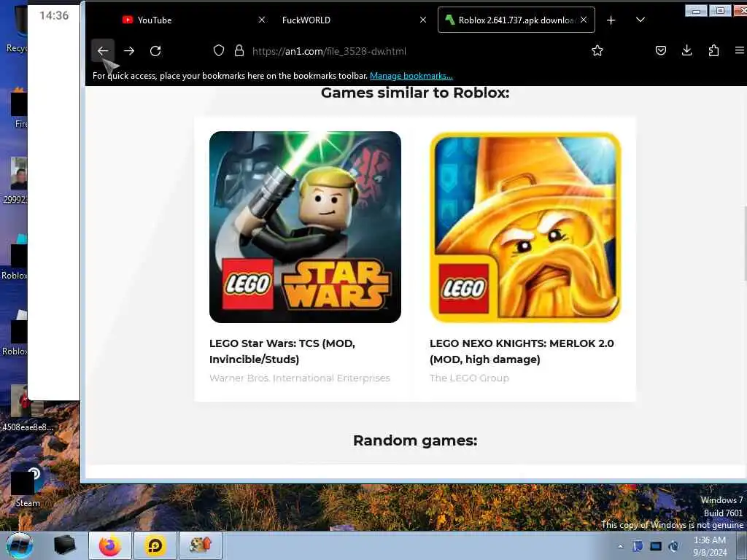Go forward with the browser forward arrow
Image resolution: width=747 pixels, height=560 pixels.
(x=129, y=51)
